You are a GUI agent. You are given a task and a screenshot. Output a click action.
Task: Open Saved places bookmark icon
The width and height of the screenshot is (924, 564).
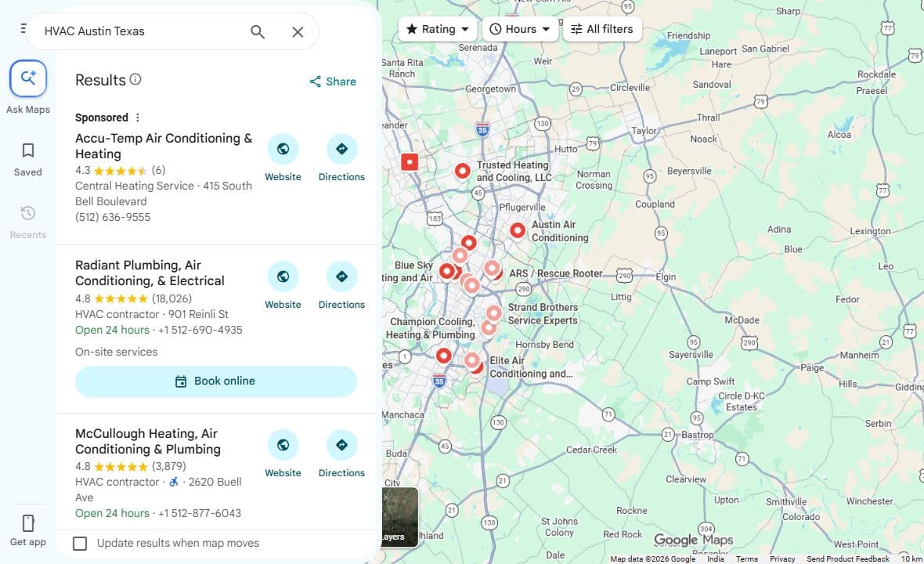click(x=27, y=151)
